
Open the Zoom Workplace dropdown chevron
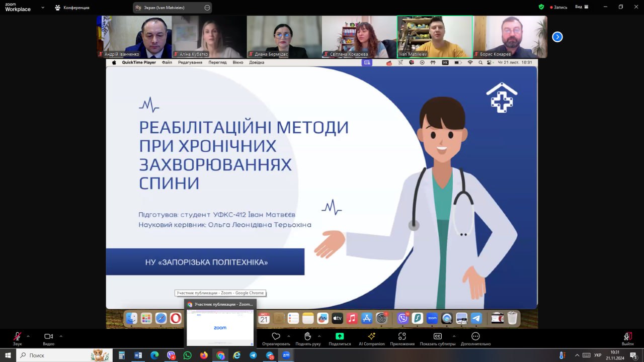tap(43, 8)
